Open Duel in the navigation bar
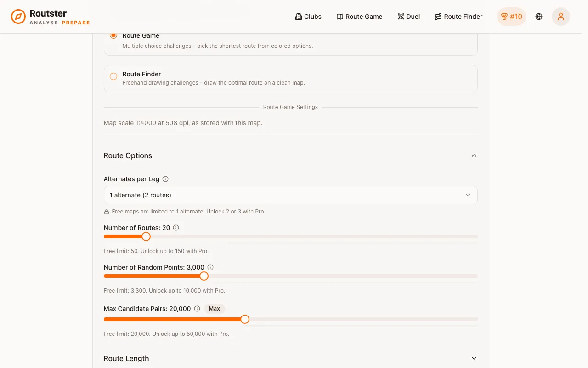This screenshot has width=588, height=368. point(409,17)
